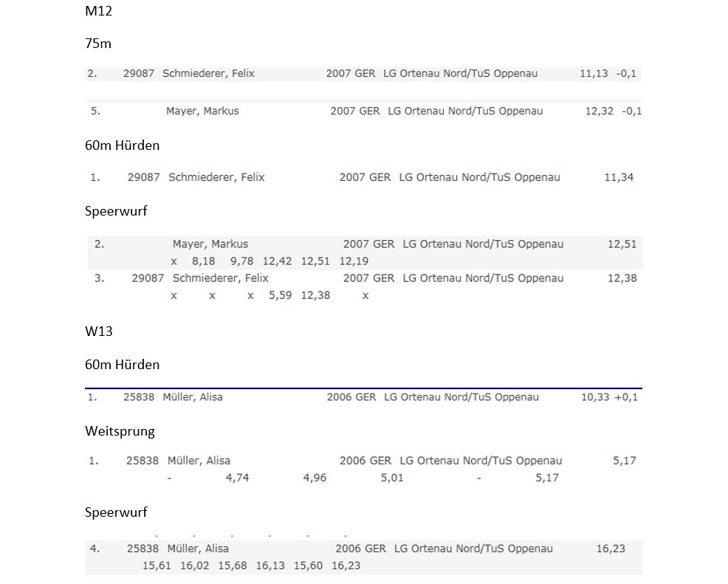Click the 10,33 hurdles time
This screenshot has width=728, height=584.
pyautogui.click(x=595, y=396)
